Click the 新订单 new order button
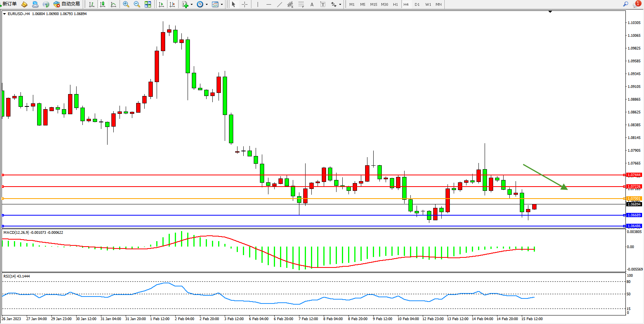 9,4
